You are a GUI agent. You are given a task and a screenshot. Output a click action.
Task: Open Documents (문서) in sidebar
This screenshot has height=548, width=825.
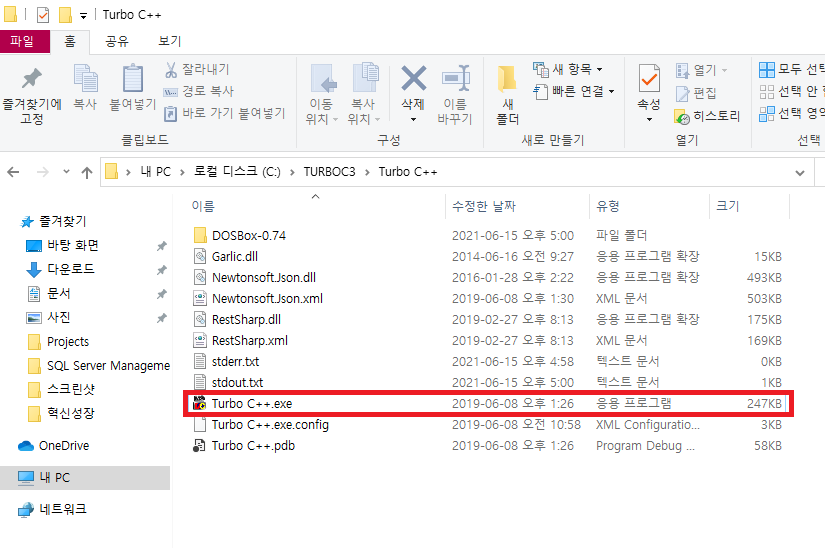(48, 293)
